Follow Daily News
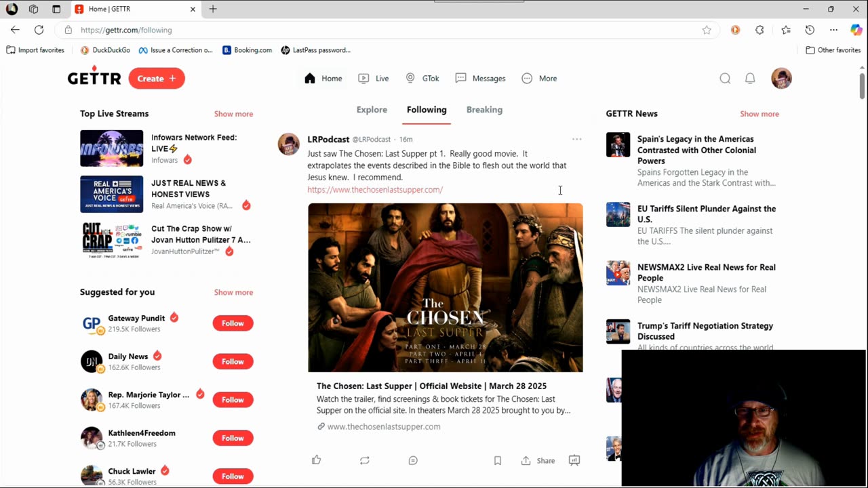 click(x=233, y=361)
